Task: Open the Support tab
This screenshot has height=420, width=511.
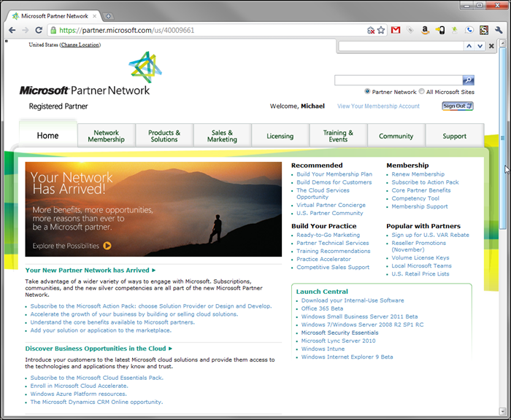Action: (455, 136)
